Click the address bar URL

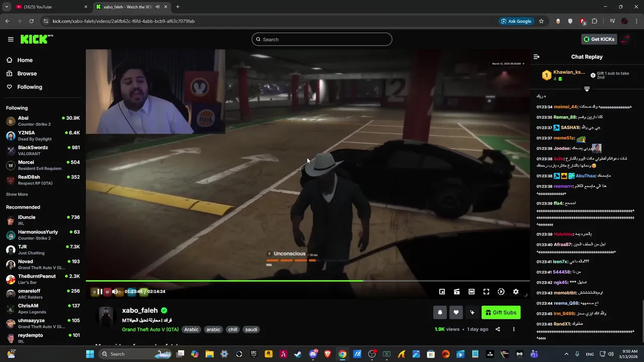click(x=123, y=21)
